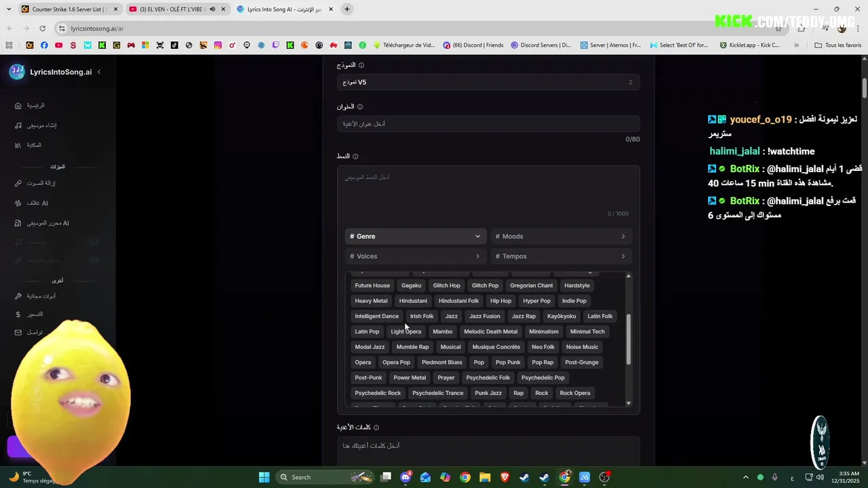Image resolution: width=868 pixels, height=488 pixels.
Task: Click the browser address bar
Action: tap(420, 28)
